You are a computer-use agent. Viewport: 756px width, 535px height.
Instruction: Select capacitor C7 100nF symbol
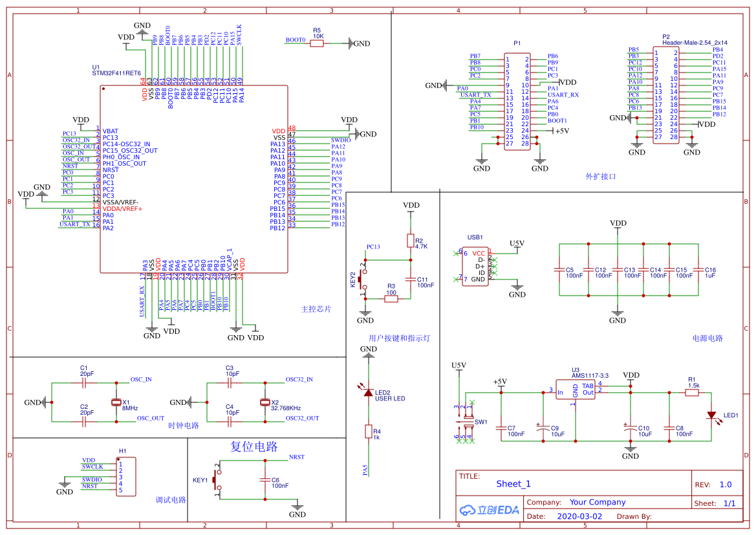pyautogui.click(x=501, y=428)
